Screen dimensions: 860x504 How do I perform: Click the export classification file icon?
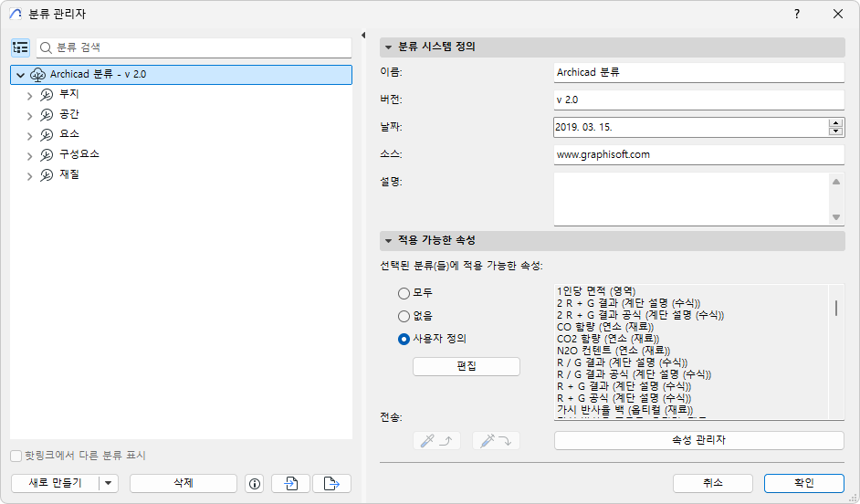click(x=331, y=484)
